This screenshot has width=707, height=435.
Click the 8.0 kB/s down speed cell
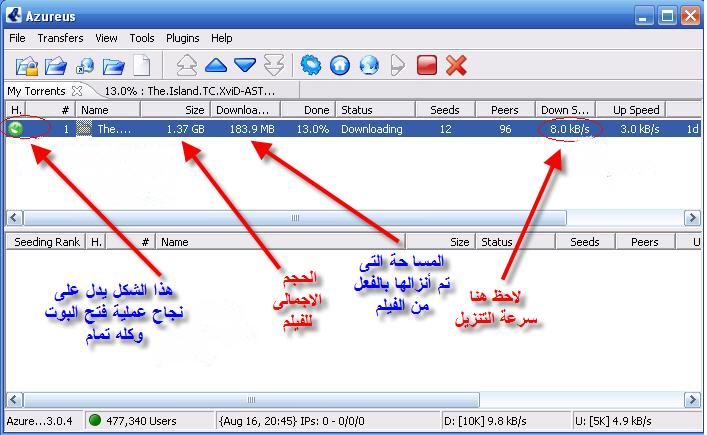569,129
